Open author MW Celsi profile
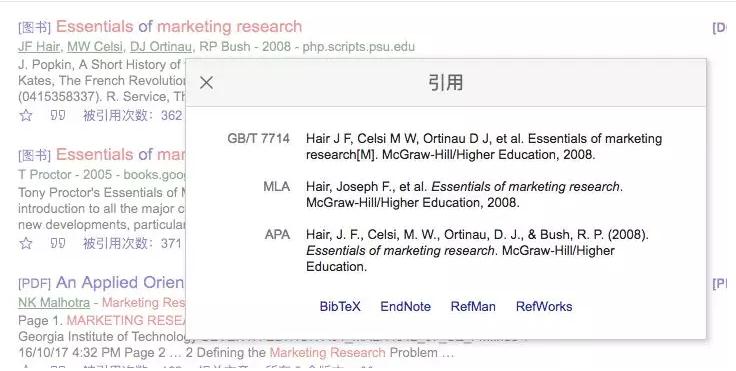The width and height of the screenshot is (736, 371). [x=95, y=47]
